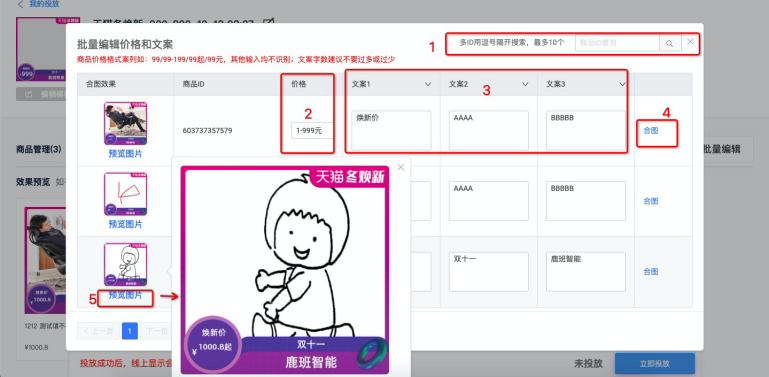
Task: Click 预览图片 under the red scribble thumbnail
Action: pyautogui.click(x=126, y=225)
